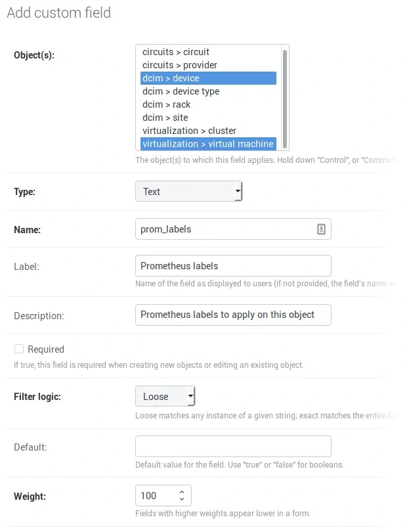Screen dimensions: 409x532
Task: Pick 'virtualization > cluster' in Objects list
Action: [189, 131]
